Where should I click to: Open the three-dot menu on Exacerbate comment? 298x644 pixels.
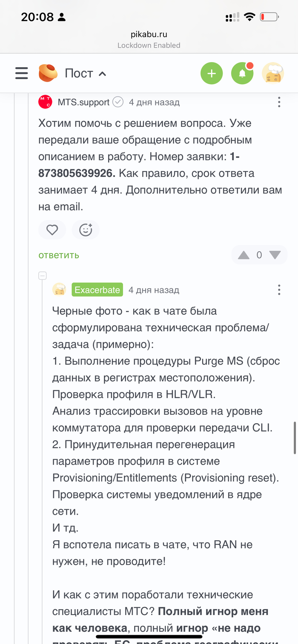279,290
